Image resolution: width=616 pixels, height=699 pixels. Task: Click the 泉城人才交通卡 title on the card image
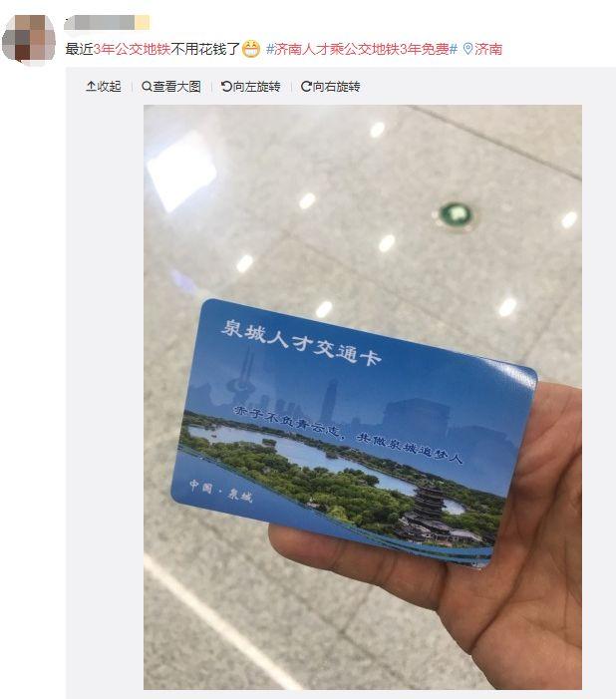click(x=301, y=342)
